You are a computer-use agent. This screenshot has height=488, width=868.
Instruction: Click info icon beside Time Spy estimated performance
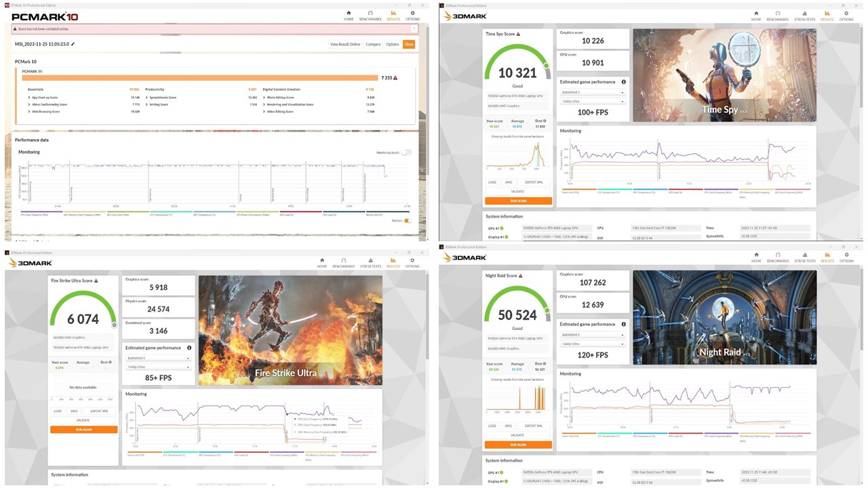623,82
